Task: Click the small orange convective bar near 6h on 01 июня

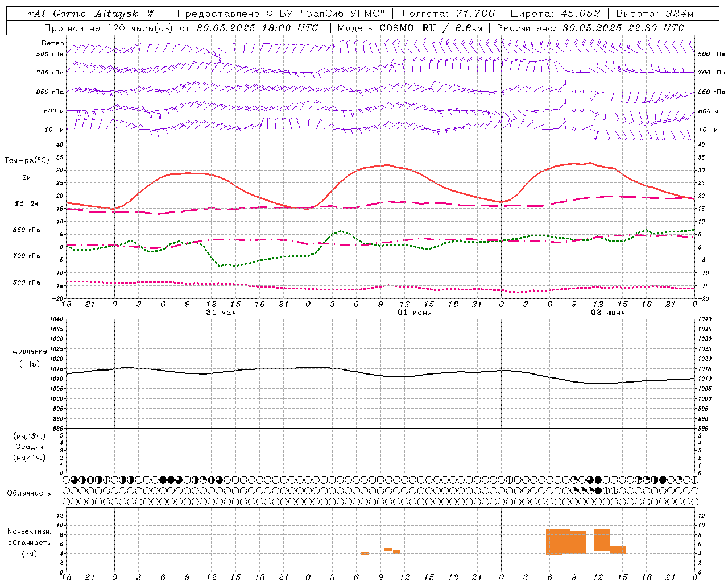Action: [x=365, y=554]
